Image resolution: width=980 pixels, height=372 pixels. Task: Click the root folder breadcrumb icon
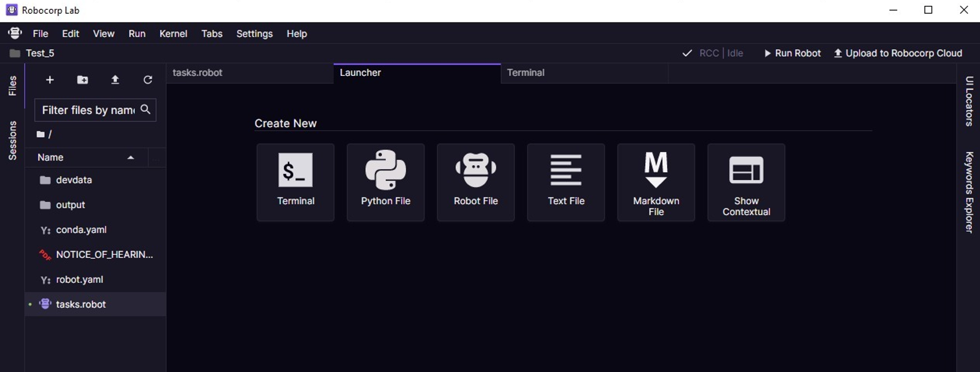(41, 134)
